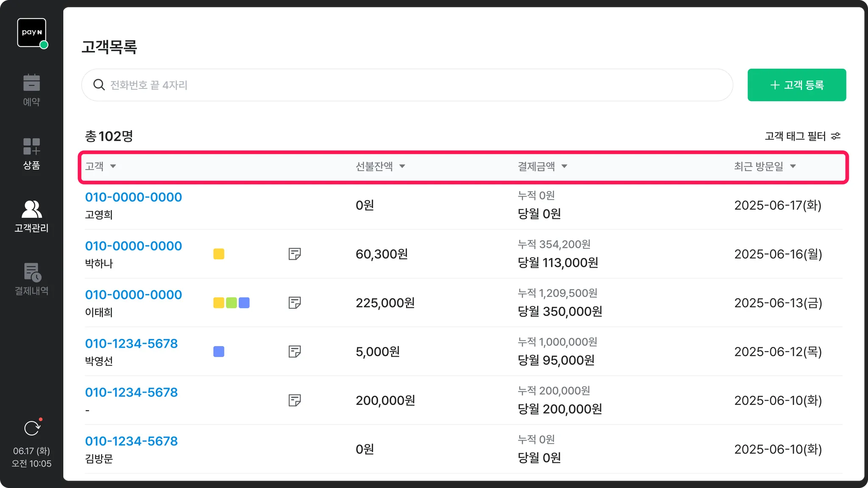Image resolution: width=868 pixels, height=488 pixels.
Task: Open the memo note icon for 박영선
Action: pyautogui.click(x=295, y=351)
